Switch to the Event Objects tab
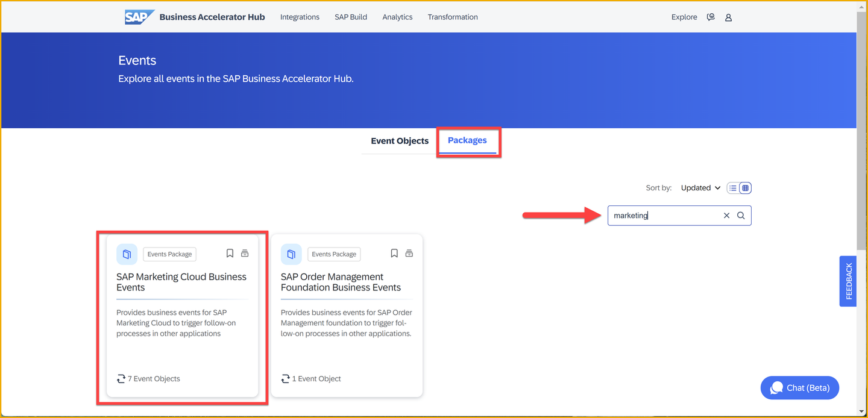 (x=400, y=141)
